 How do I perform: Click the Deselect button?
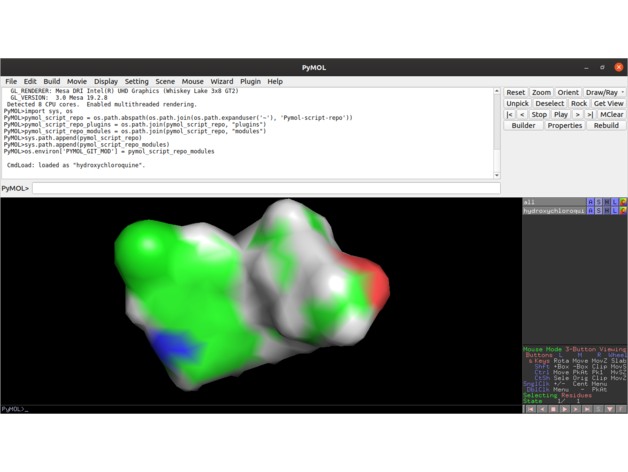(x=550, y=103)
